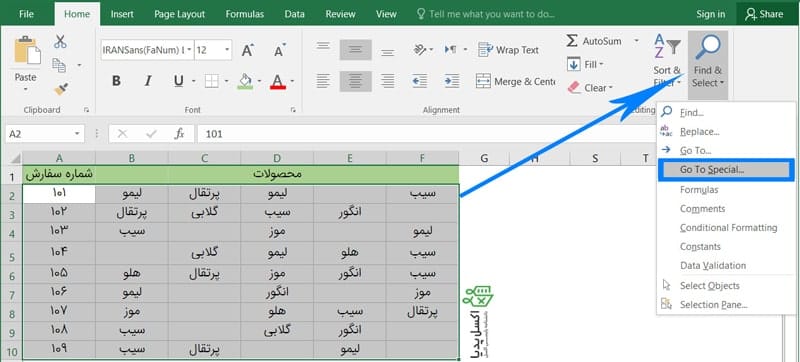Switch to the Formulas tab
The height and width of the screenshot is (362, 800).
pos(245,14)
